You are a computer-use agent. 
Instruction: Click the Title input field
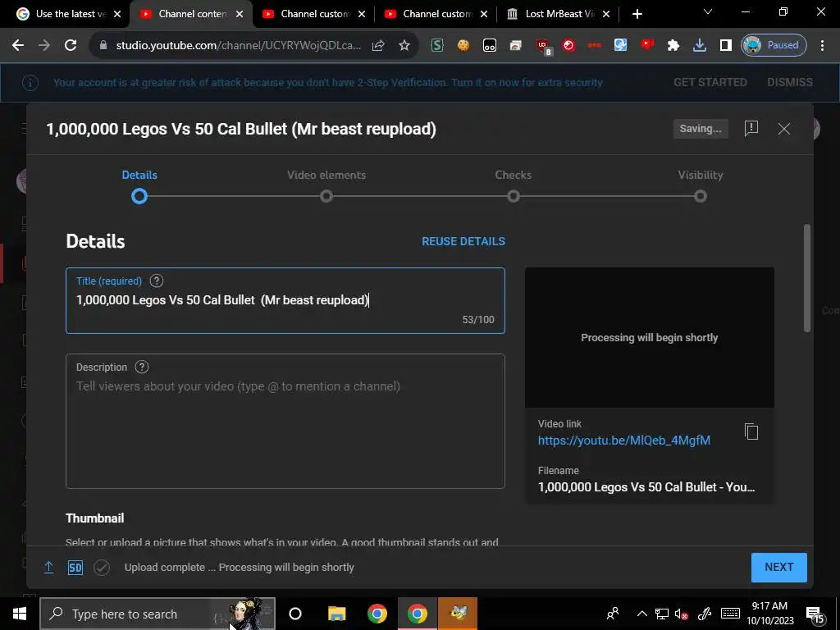pyautogui.click(x=285, y=300)
